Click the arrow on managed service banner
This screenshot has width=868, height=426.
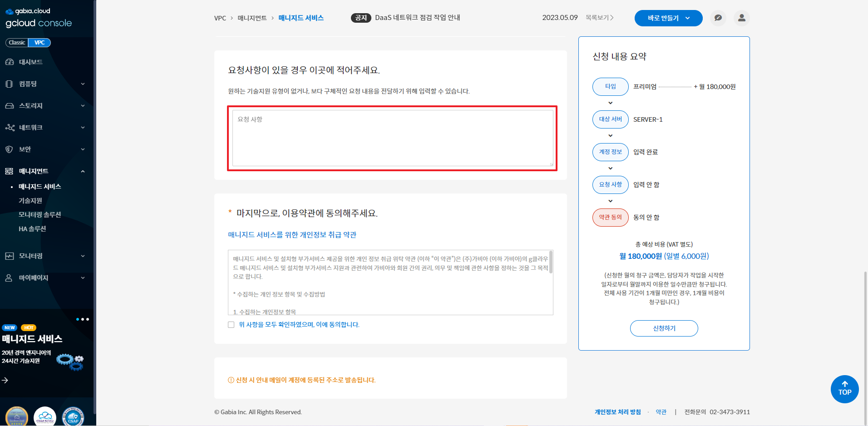coord(5,380)
